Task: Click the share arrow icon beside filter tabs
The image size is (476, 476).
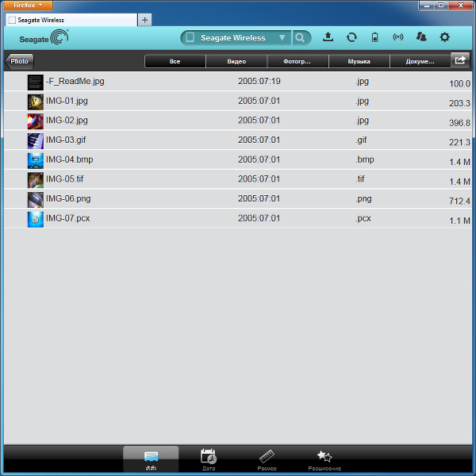Action: (460, 59)
